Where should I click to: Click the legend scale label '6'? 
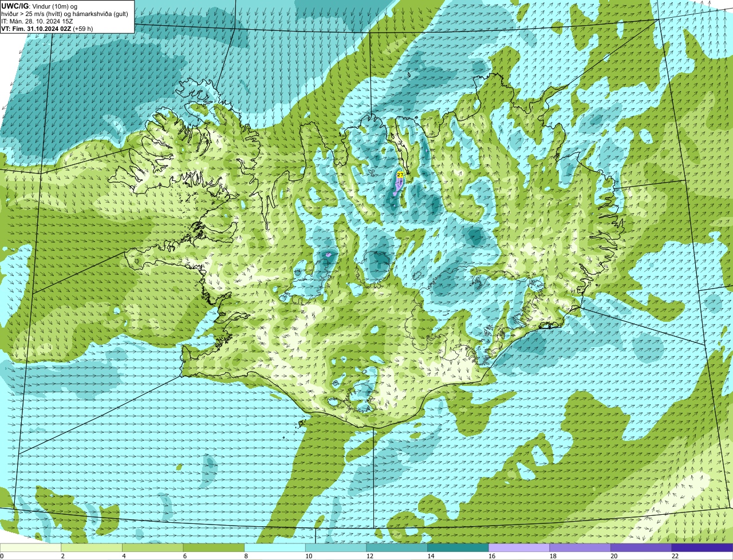pos(185,556)
